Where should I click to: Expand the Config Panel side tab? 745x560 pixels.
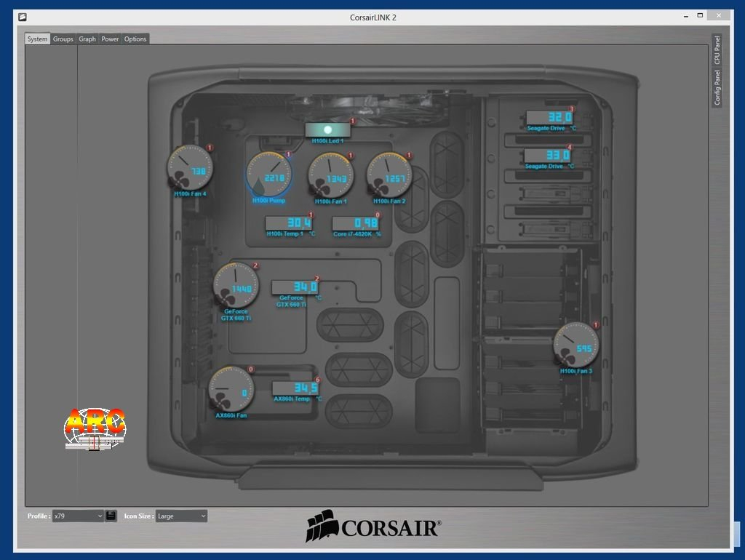(717, 88)
